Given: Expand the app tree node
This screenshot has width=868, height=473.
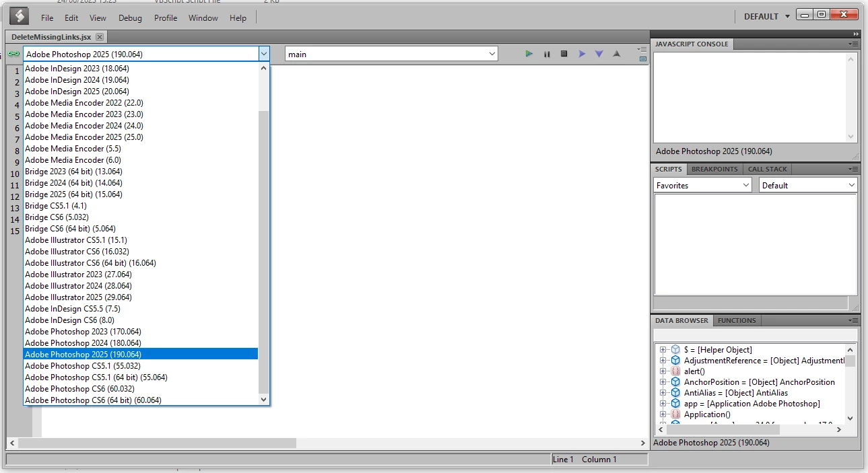Looking at the screenshot, I should pos(663,404).
